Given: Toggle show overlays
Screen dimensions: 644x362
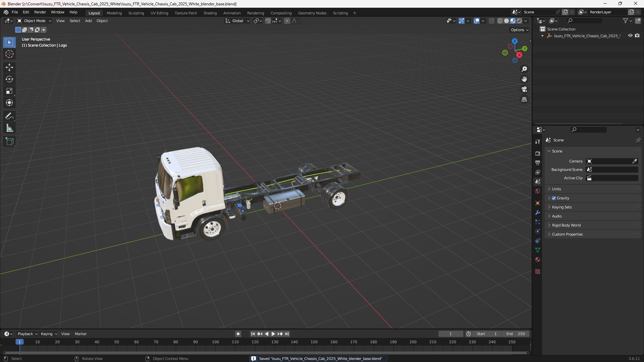Looking at the screenshot, I should (477, 21).
